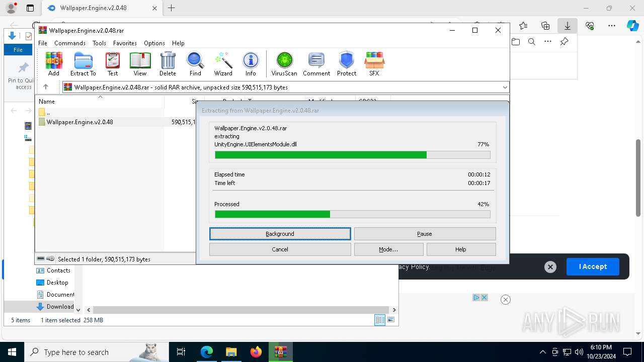Click the Delete trash can icon
644x362 pixels.
(x=168, y=64)
